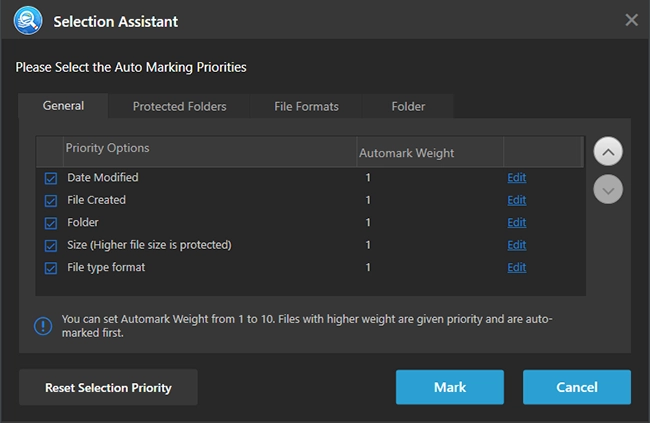Click weight value 1 for File Created
This screenshot has width=650, height=423.
368,200
